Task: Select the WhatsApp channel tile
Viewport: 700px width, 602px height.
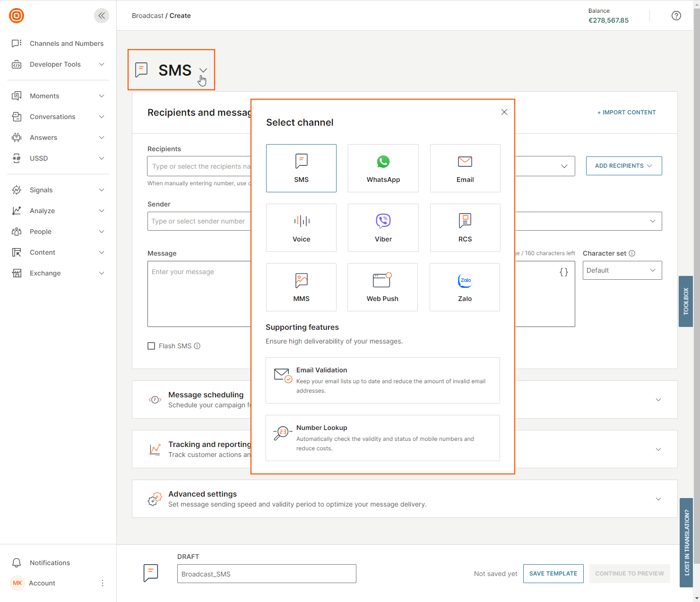Action: pyautogui.click(x=383, y=168)
